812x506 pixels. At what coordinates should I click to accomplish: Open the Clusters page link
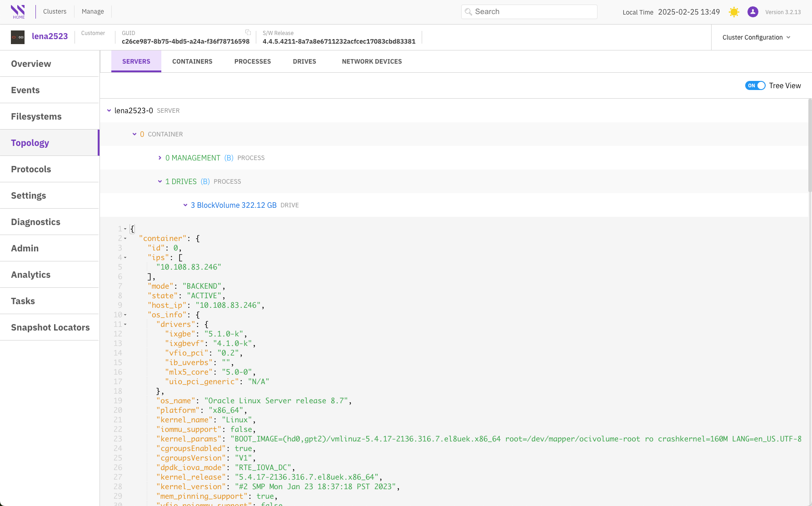pos(55,11)
